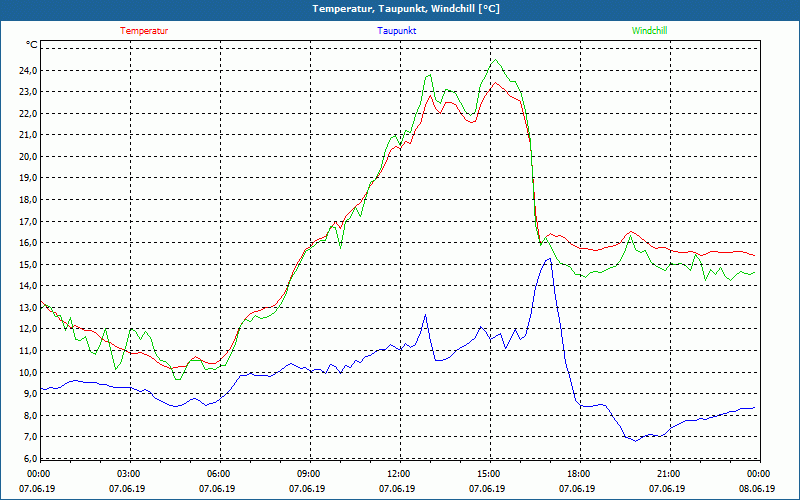Click the 23,0 y-axis value
This screenshot has width=800, height=500.
coord(29,92)
